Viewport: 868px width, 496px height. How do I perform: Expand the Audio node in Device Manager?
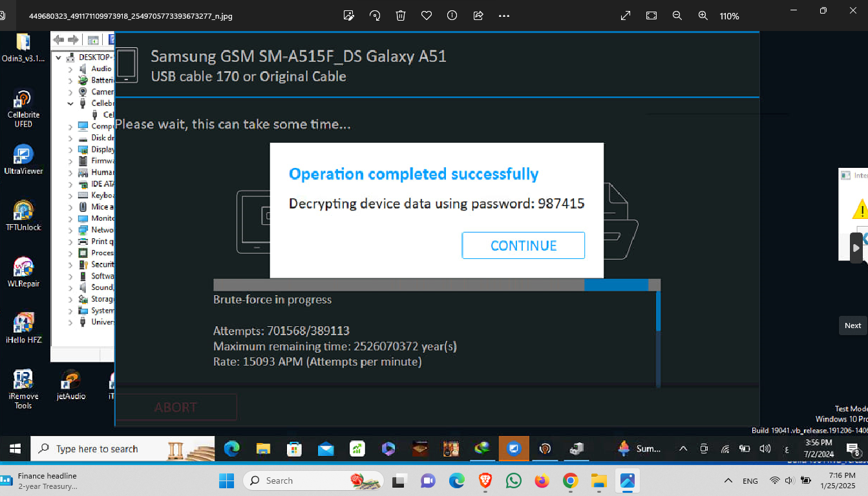(70, 68)
